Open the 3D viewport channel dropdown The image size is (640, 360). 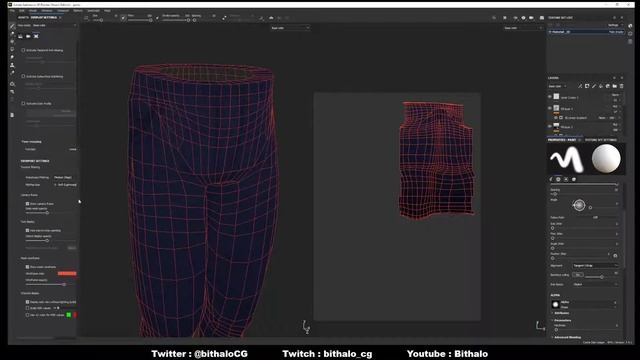290,28
